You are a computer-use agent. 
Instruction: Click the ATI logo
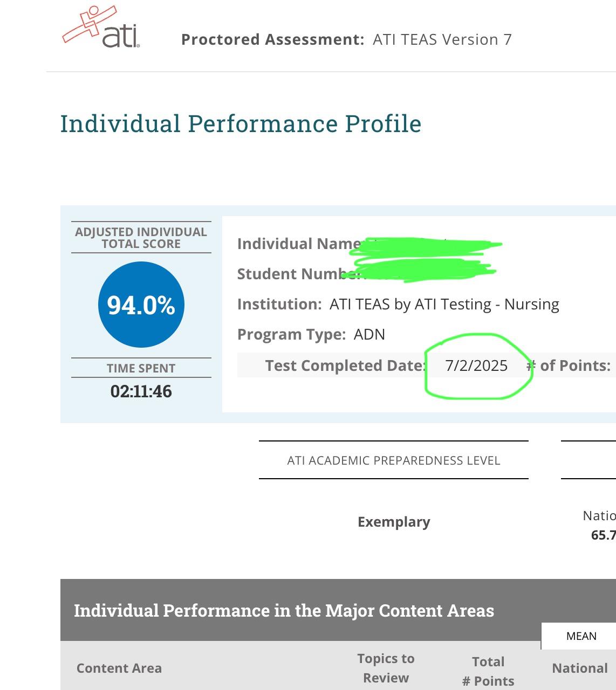tap(101, 28)
